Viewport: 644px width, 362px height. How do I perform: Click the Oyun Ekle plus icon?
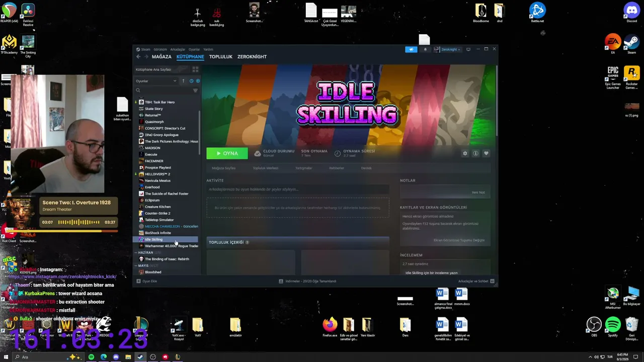click(138, 281)
